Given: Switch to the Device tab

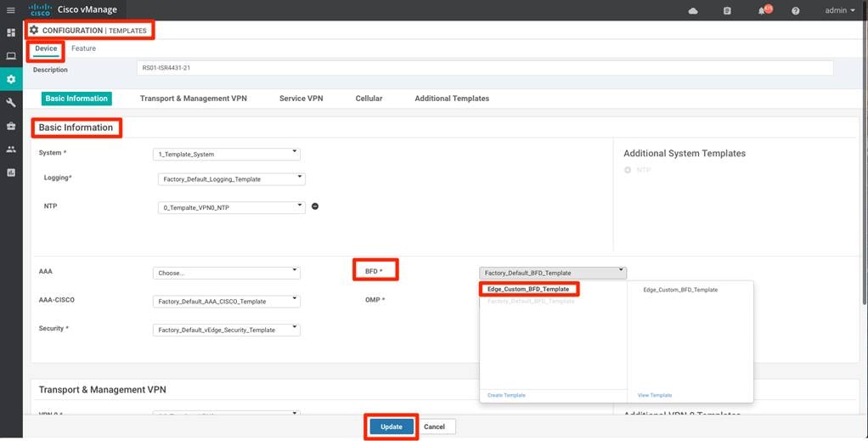Looking at the screenshot, I should coord(46,48).
